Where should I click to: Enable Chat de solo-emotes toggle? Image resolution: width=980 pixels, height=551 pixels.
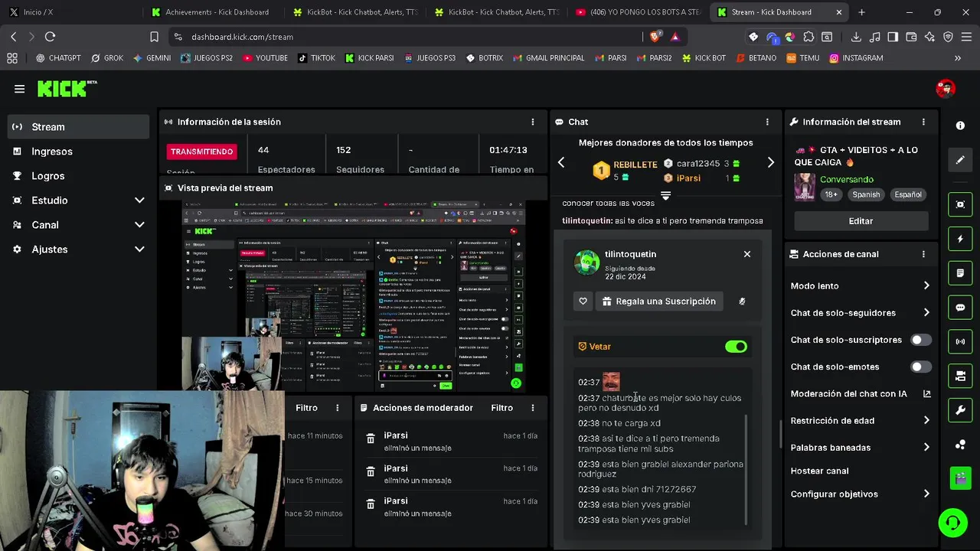tap(921, 367)
